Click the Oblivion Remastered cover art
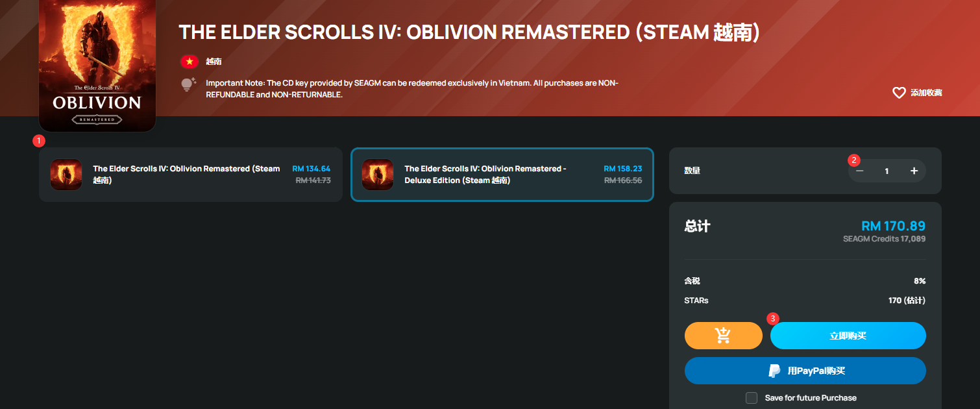 click(x=97, y=65)
